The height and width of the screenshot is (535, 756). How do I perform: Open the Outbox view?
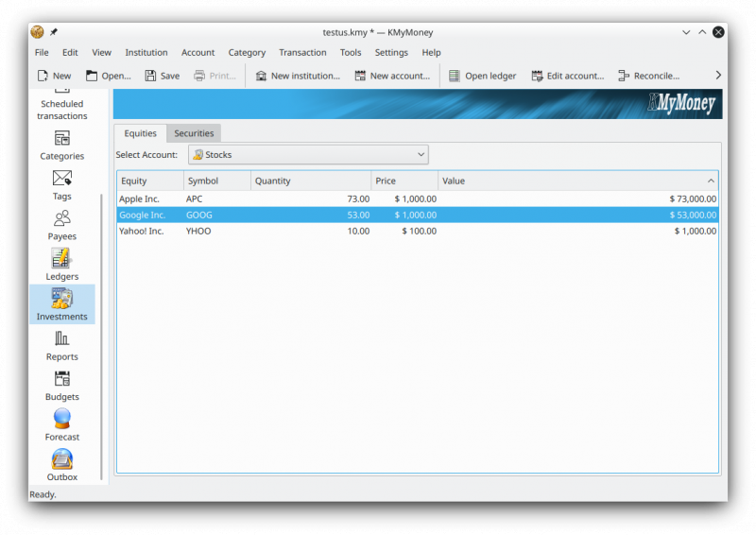[x=61, y=466]
